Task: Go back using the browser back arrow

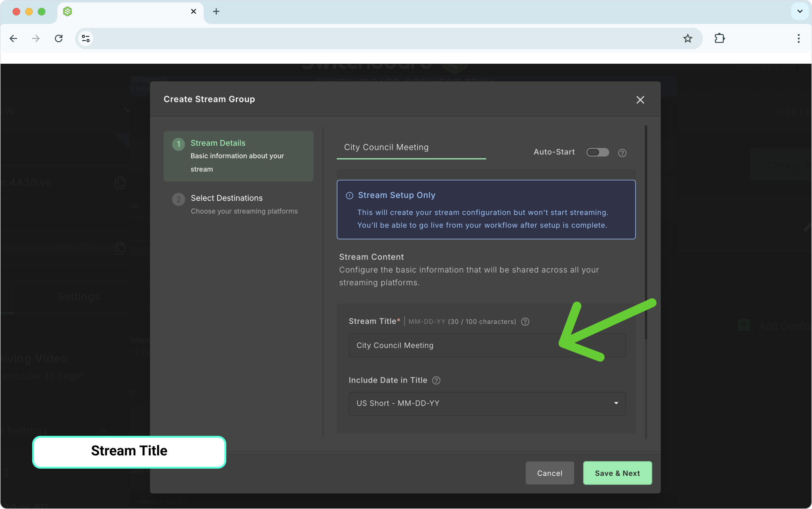Action: coord(14,38)
